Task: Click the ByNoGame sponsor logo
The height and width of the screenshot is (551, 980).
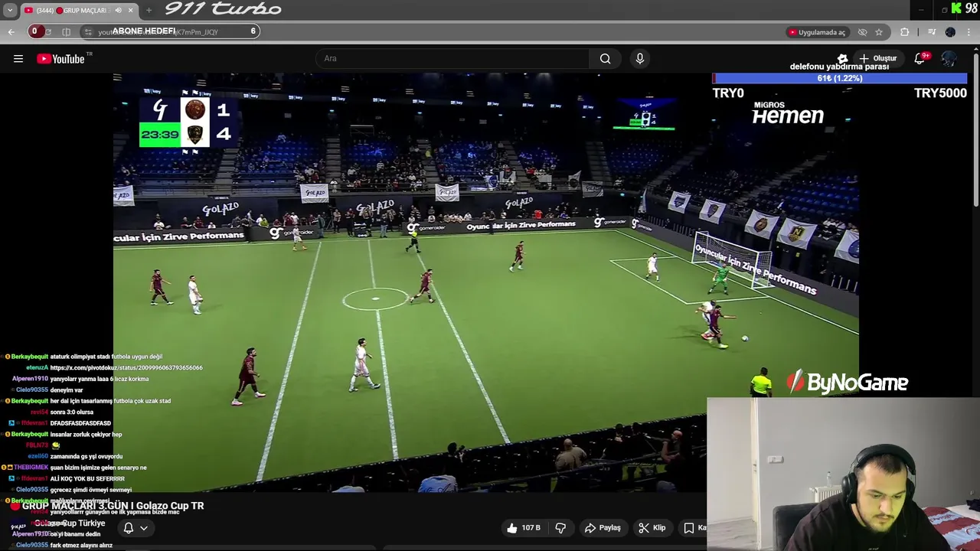Action: pyautogui.click(x=848, y=382)
